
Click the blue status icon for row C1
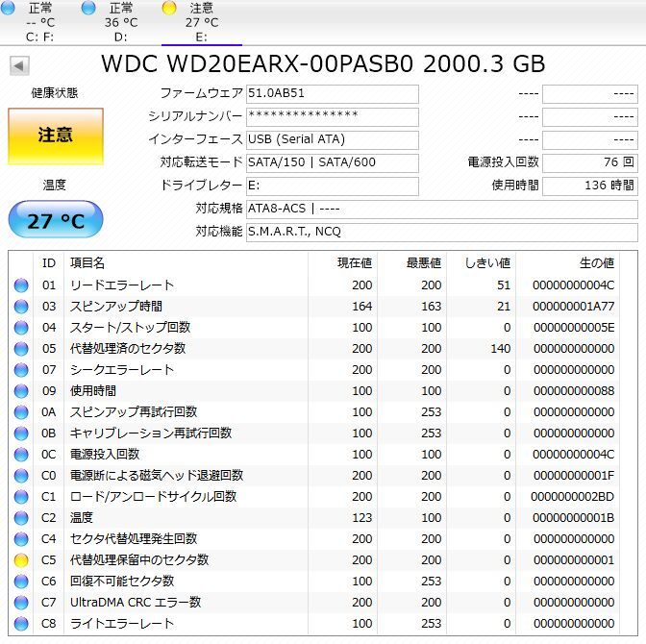(x=21, y=497)
